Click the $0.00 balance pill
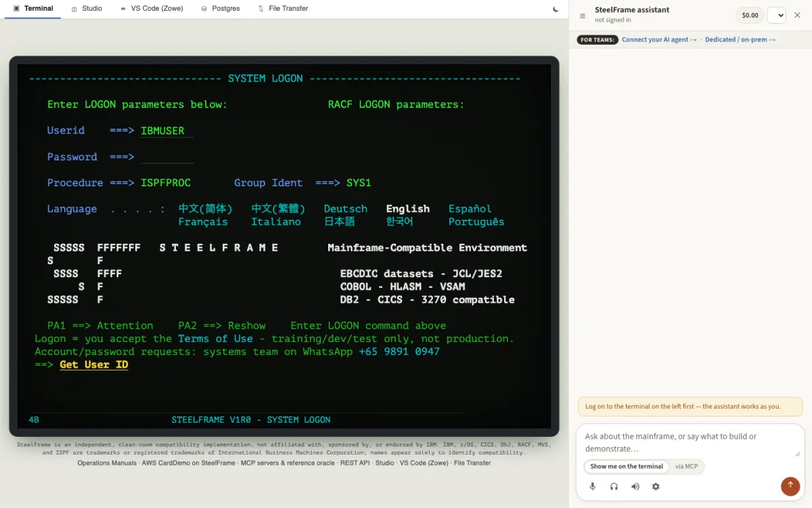This screenshot has width=812, height=508. [x=750, y=15]
